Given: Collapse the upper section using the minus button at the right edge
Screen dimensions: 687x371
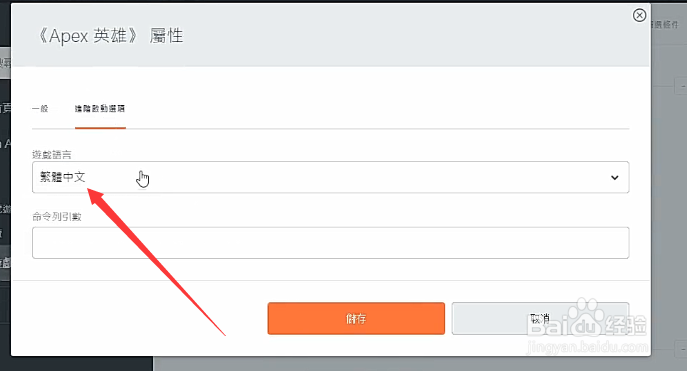Looking at the screenshot, I should tap(682, 86).
